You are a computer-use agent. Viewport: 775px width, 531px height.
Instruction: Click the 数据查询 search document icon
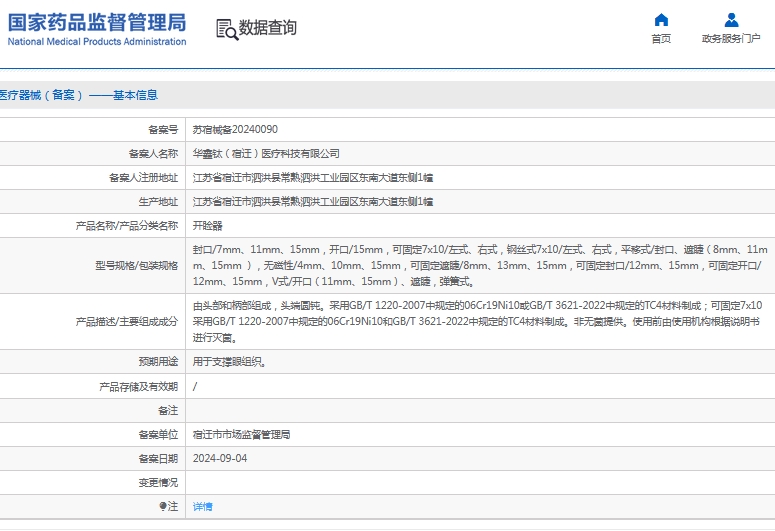tap(227, 29)
